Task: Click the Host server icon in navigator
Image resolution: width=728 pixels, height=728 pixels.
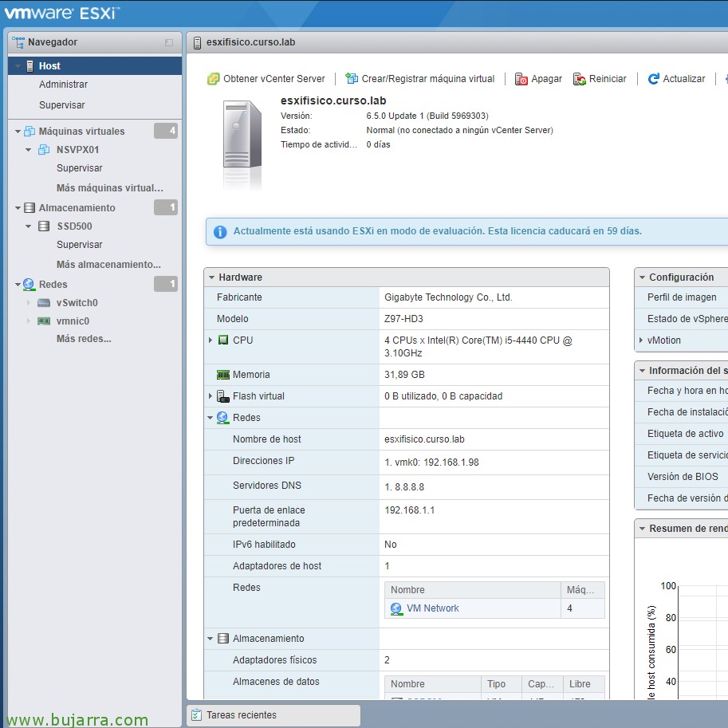Action: click(x=30, y=66)
